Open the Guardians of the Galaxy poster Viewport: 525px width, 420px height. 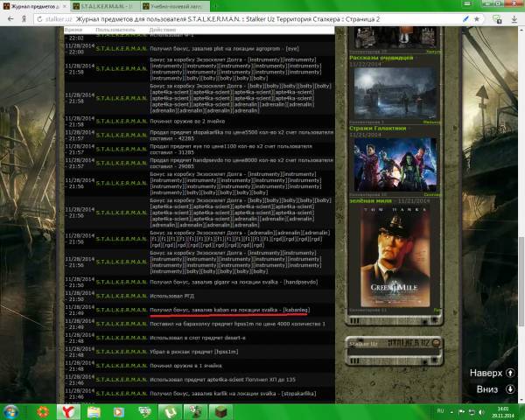[x=386, y=163]
